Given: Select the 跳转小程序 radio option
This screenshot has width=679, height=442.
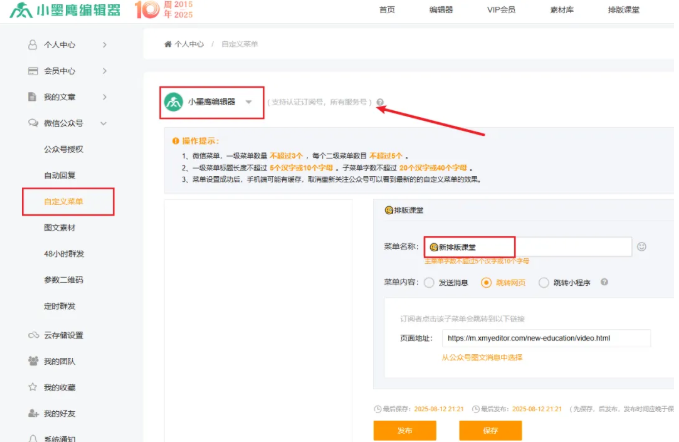Looking at the screenshot, I should 544,283.
